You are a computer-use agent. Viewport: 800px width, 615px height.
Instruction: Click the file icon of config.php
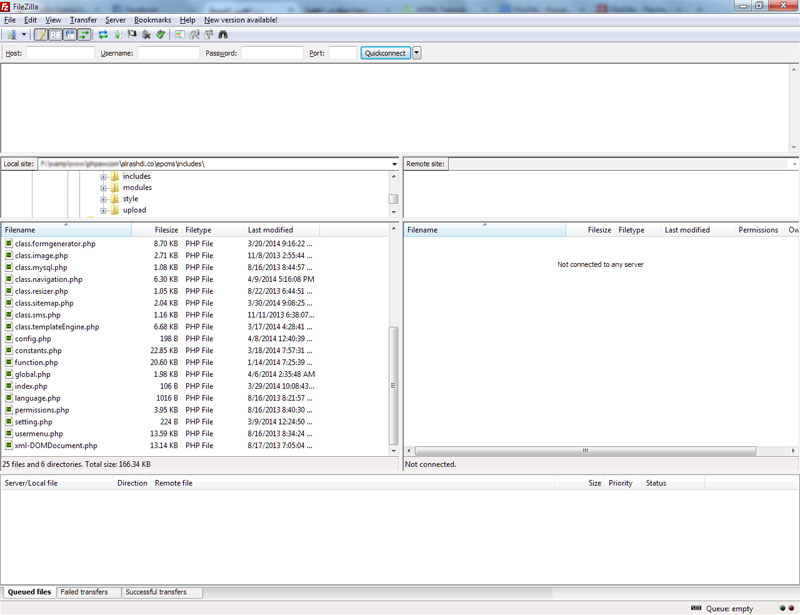tap(9, 338)
